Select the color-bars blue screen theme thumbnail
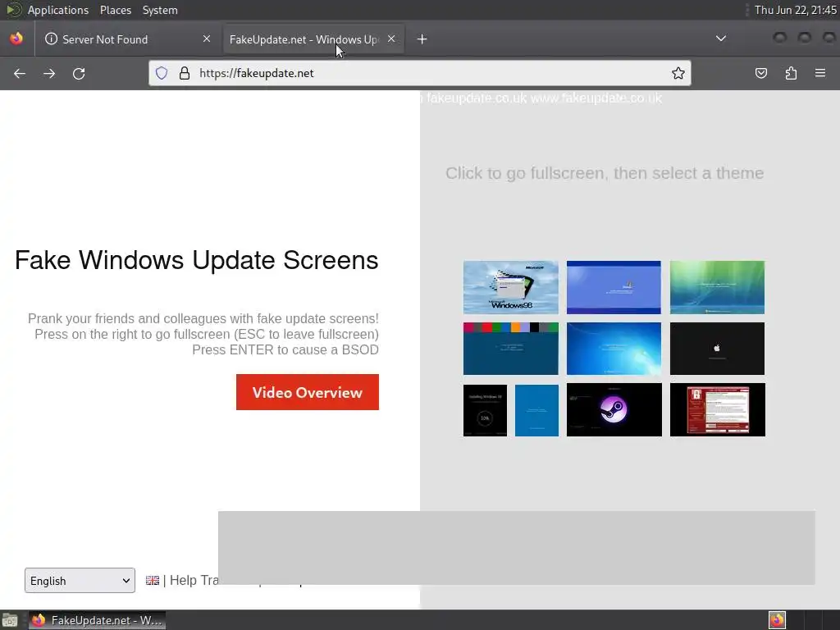 coord(510,349)
